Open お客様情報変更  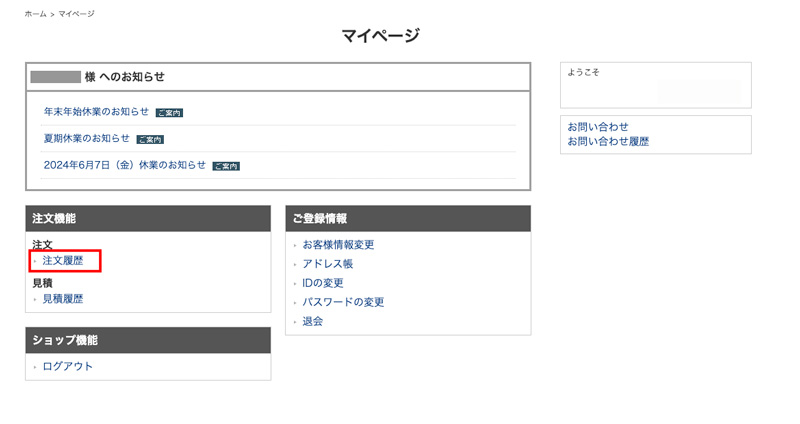point(338,245)
